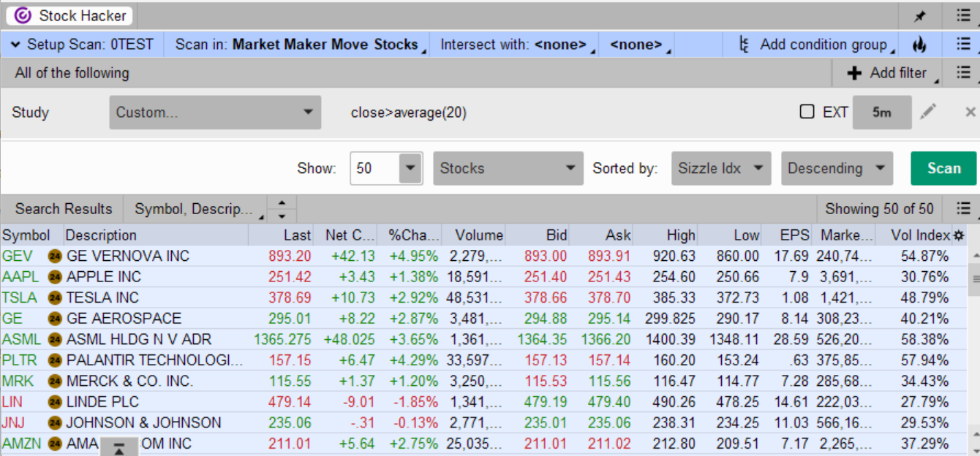Viewport: 980px width, 456px height.
Task: Click the 5m aggregation period button
Action: (x=881, y=113)
